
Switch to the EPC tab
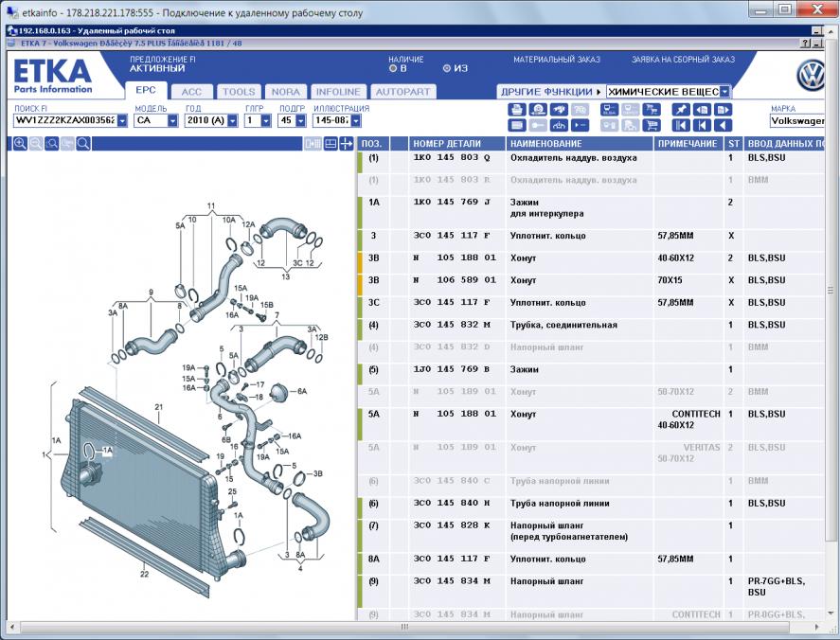pos(146,91)
